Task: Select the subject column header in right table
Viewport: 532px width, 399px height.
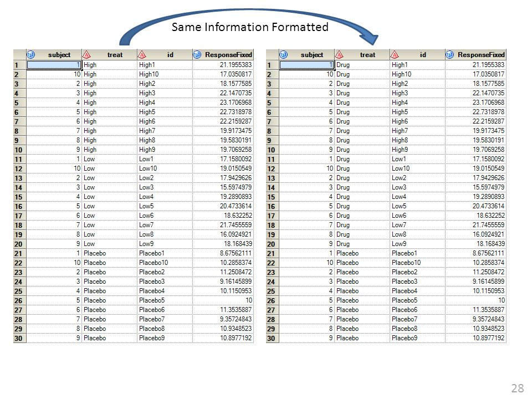Action: [306, 55]
